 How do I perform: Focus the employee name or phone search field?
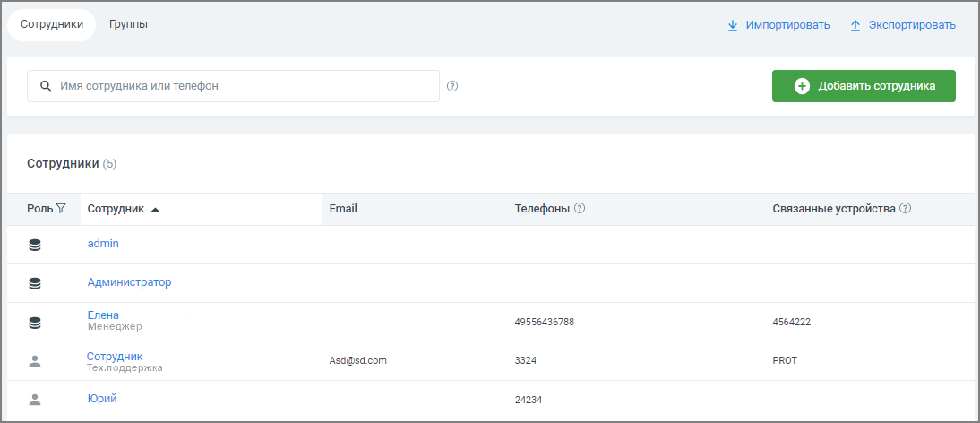click(233, 86)
